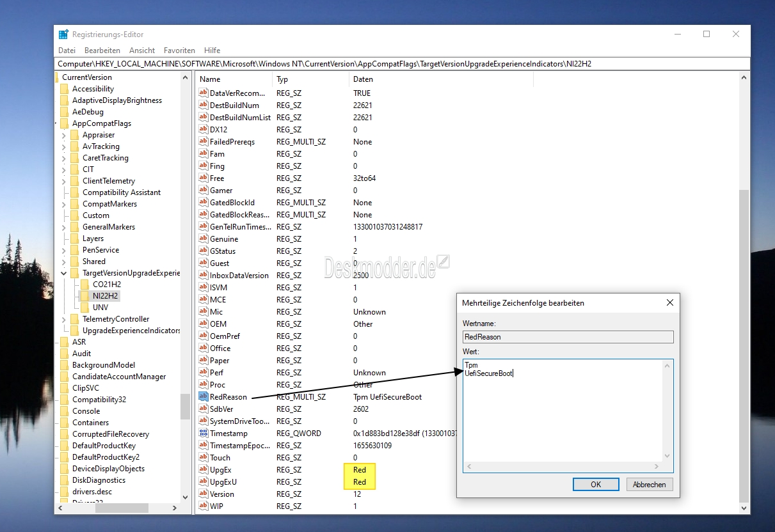
Task: Click the string icon next to Genuine
Action: (204, 239)
